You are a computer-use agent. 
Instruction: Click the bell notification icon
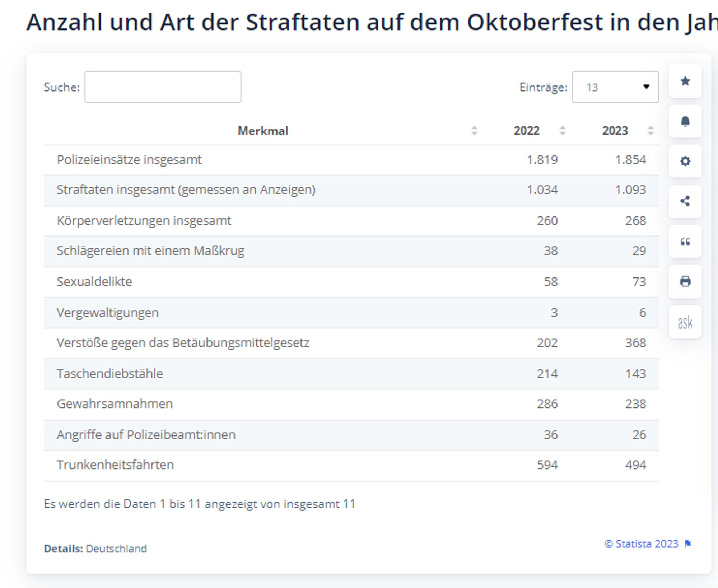coord(685,122)
